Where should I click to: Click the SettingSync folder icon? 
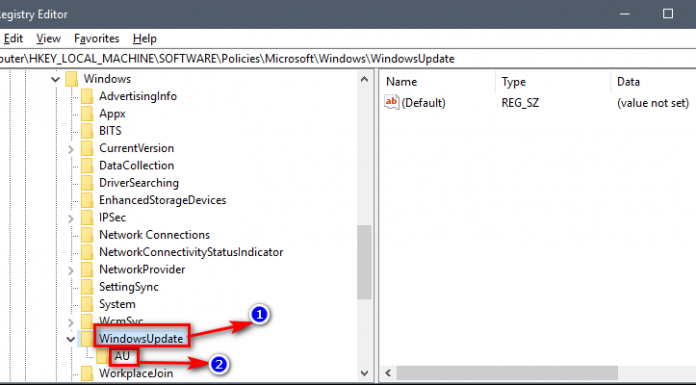[x=87, y=287]
